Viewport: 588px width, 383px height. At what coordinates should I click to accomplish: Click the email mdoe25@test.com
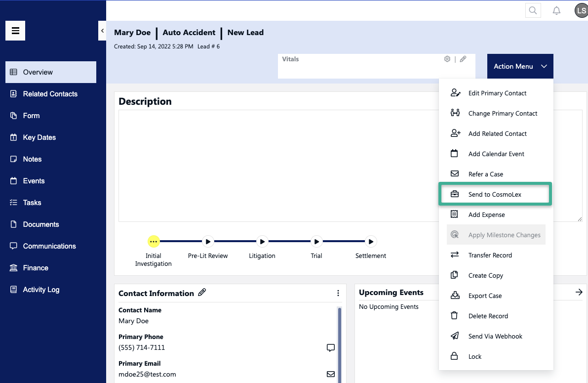148,375
